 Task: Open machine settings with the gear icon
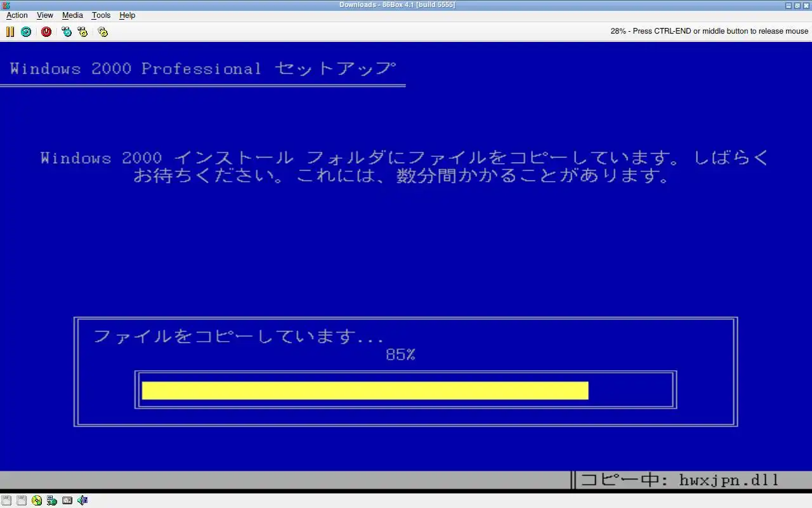click(103, 31)
